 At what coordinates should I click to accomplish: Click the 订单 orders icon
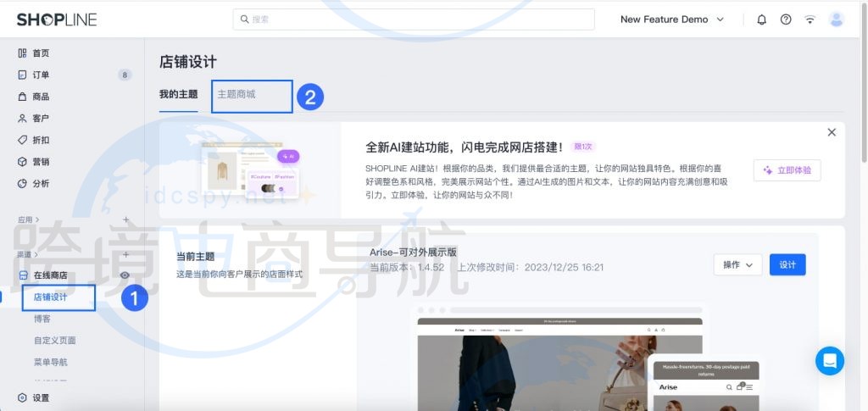point(22,75)
